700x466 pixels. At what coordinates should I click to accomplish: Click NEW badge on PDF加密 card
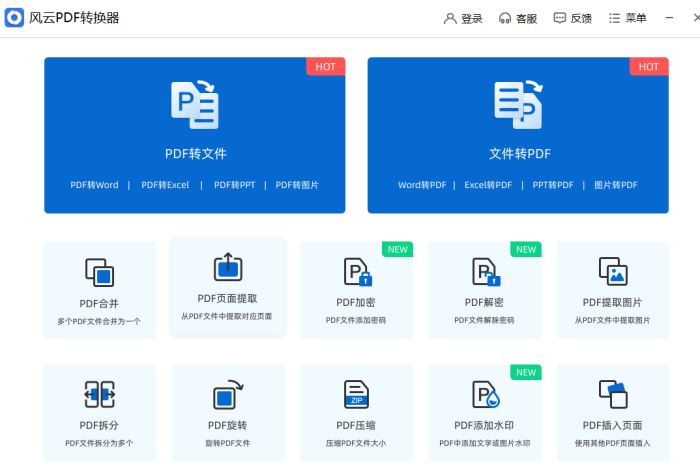coord(397,250)
